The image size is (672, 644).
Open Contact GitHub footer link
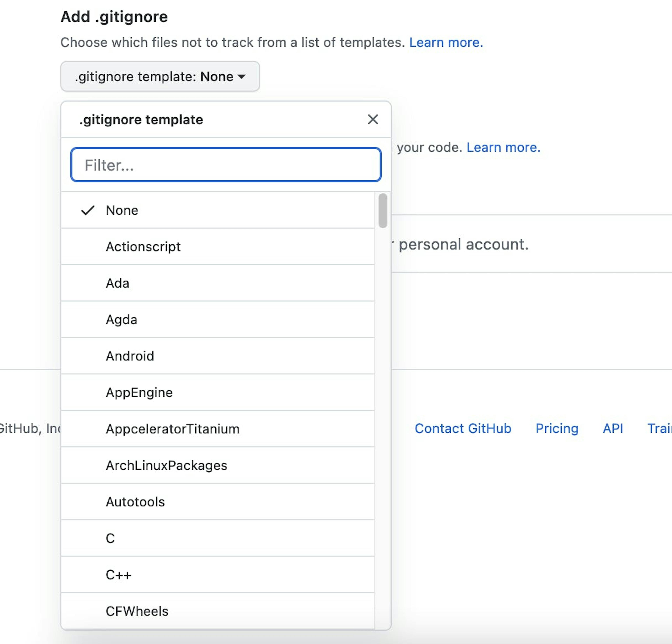click(463, 428)
